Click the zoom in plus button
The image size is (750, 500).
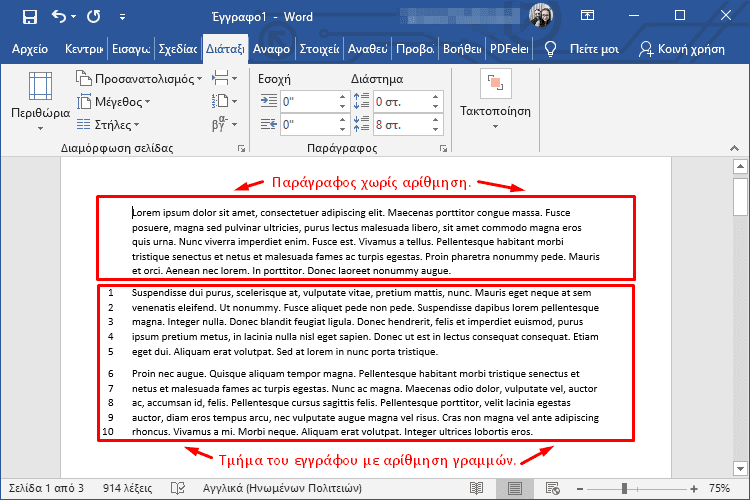[x=694, y=489]
